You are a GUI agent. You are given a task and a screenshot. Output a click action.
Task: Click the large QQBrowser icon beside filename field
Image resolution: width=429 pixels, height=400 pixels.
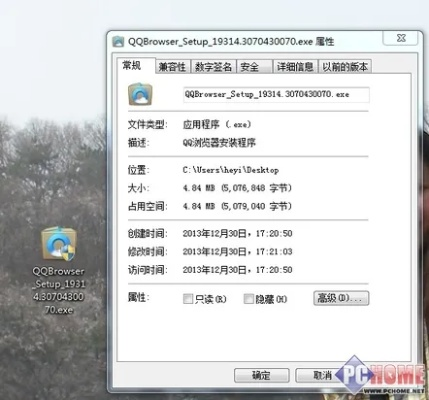140,95
